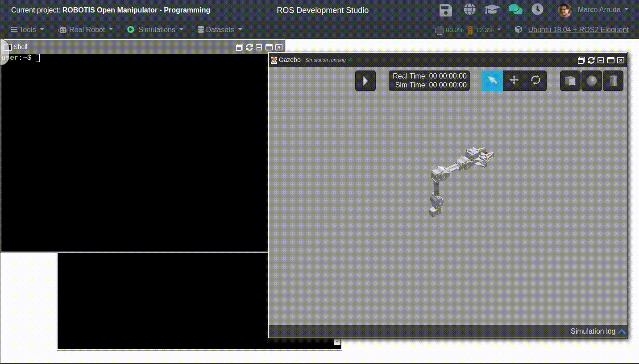Open the Real Robot menu

pyautogui.click(x=86, y=29)
